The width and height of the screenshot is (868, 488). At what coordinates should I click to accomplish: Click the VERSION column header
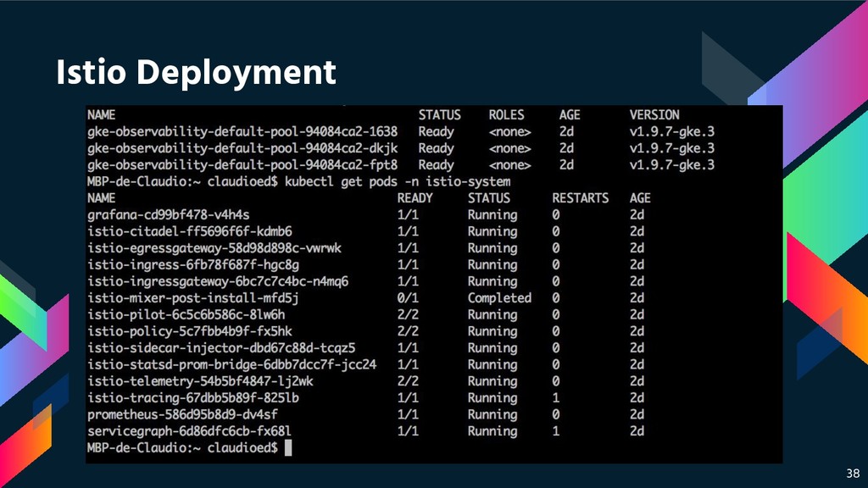point(654,115)
